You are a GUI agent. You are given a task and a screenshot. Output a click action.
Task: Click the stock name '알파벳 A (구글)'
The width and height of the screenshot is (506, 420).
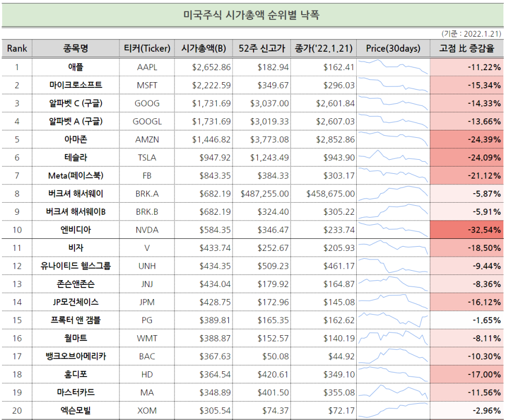[x=75, y=121]
